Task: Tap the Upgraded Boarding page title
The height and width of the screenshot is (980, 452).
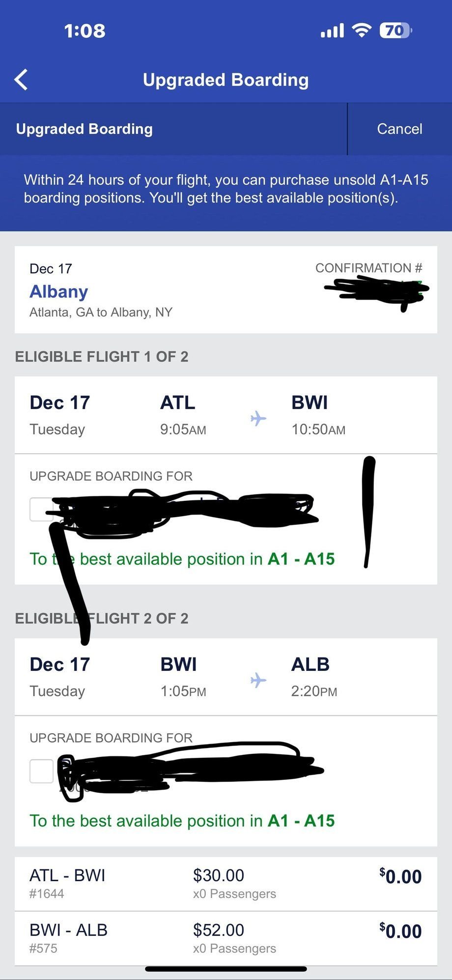Action: (226, 80)
